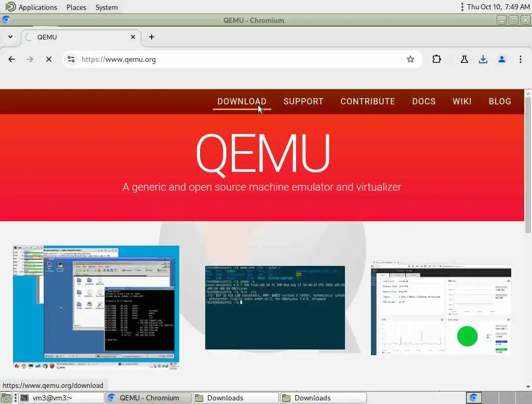The image size is (532, 404).
Task: Open the WIKI link
Action: tap(462, 101)
